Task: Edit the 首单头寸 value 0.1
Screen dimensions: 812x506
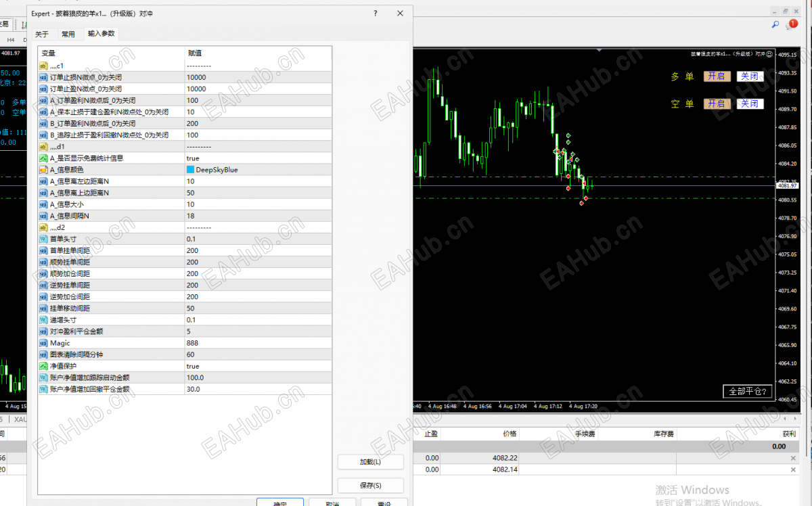Action: (x=258, y=239)
